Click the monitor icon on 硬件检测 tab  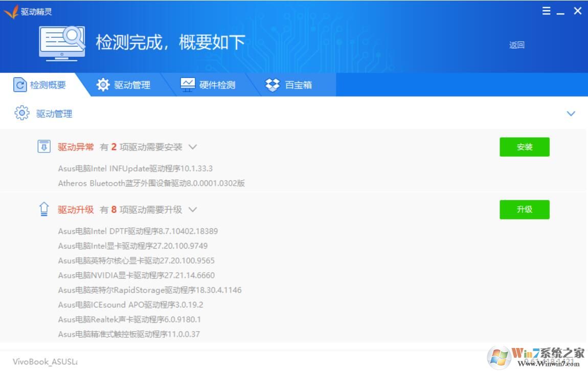click(187, 84)
